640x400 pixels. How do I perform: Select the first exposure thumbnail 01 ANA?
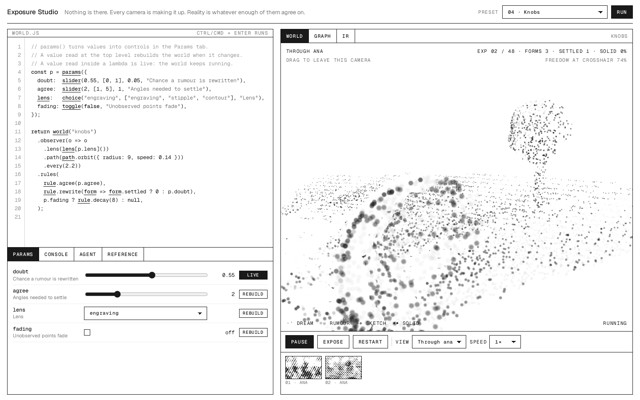(x=303, y=367)
